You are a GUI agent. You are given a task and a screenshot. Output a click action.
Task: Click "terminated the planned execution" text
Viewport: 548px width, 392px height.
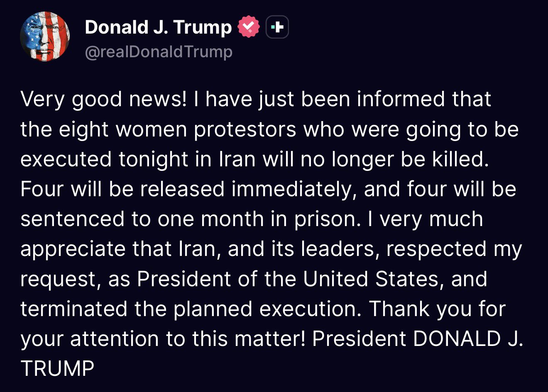point(191,309)
